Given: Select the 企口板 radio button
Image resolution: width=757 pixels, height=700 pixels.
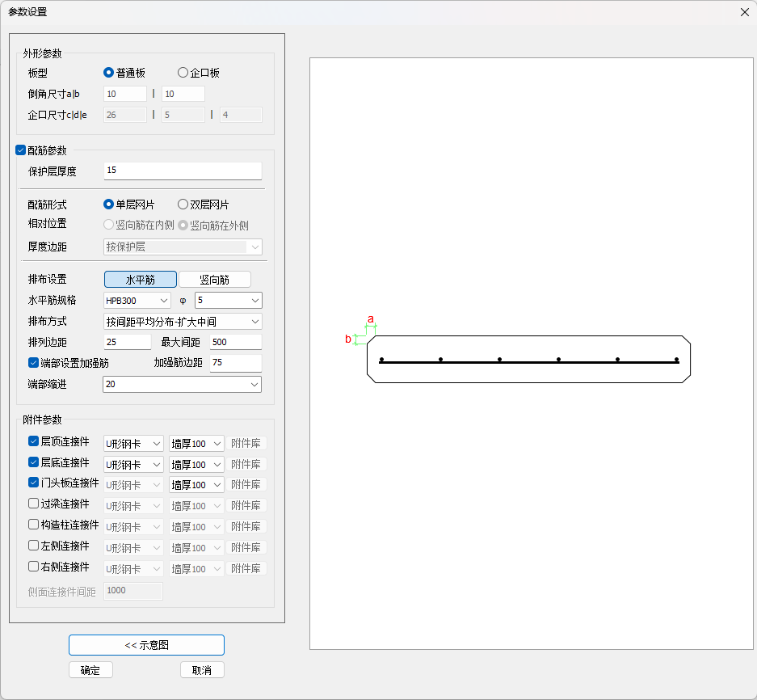Looking at the screenshot, I should click(x=183, y=73).
